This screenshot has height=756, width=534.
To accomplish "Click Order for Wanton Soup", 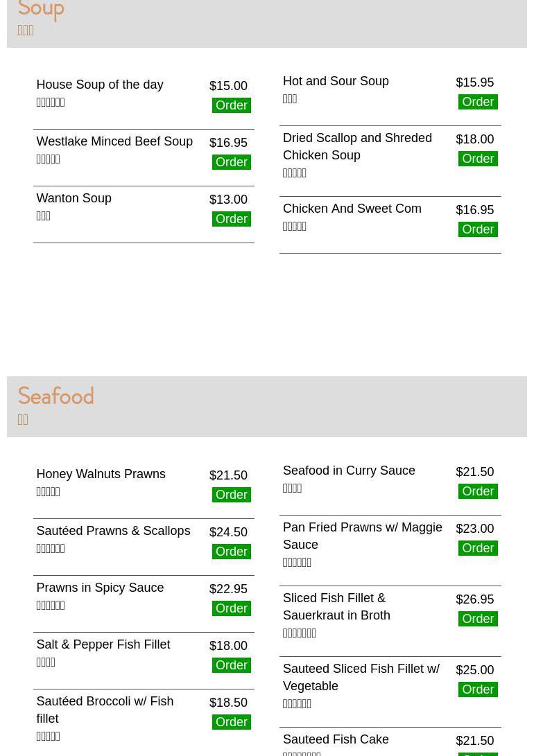I will (x=231, y=219).
